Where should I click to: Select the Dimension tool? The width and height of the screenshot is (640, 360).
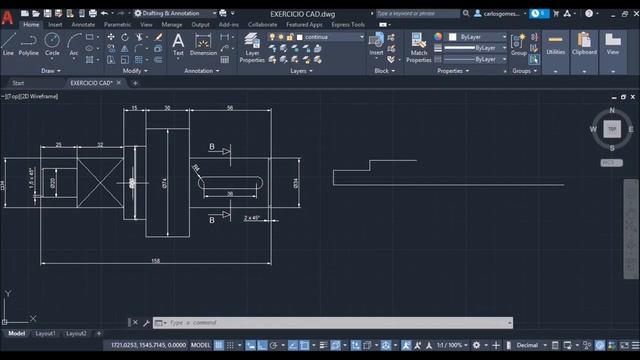[x=203, y=44]
